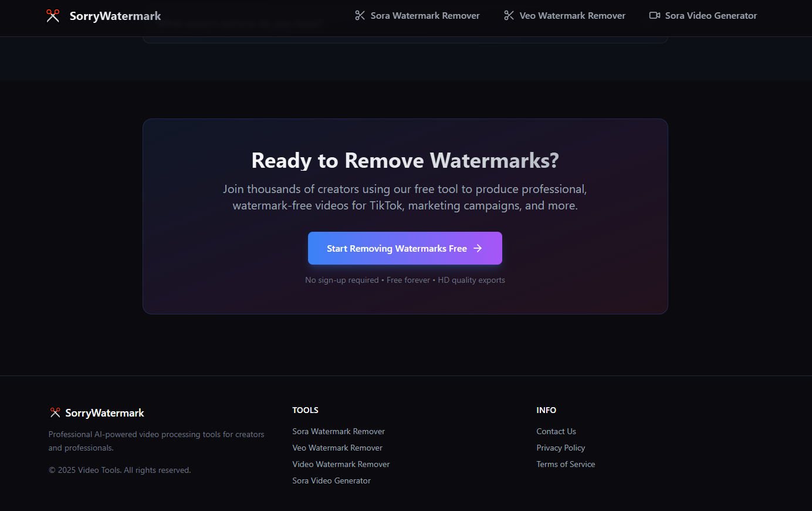
Task: Click Start Removing Watermarks Free
Action: pos(405,248)
